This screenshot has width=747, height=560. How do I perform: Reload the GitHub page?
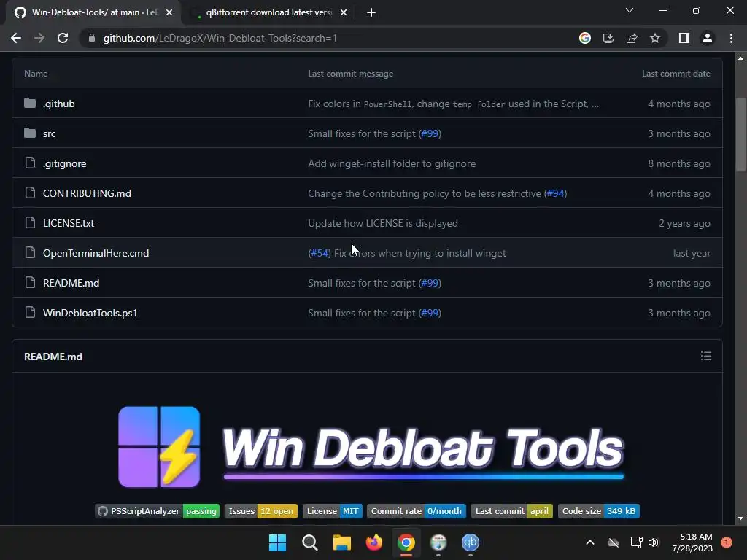point(63,38)
